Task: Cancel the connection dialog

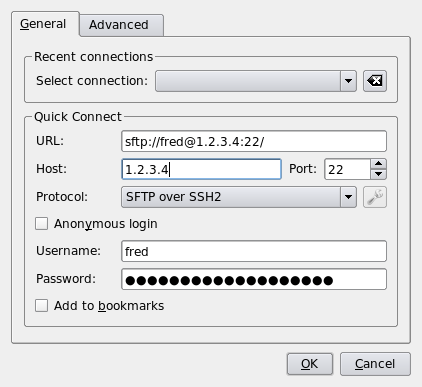Action: pos(375,364)
